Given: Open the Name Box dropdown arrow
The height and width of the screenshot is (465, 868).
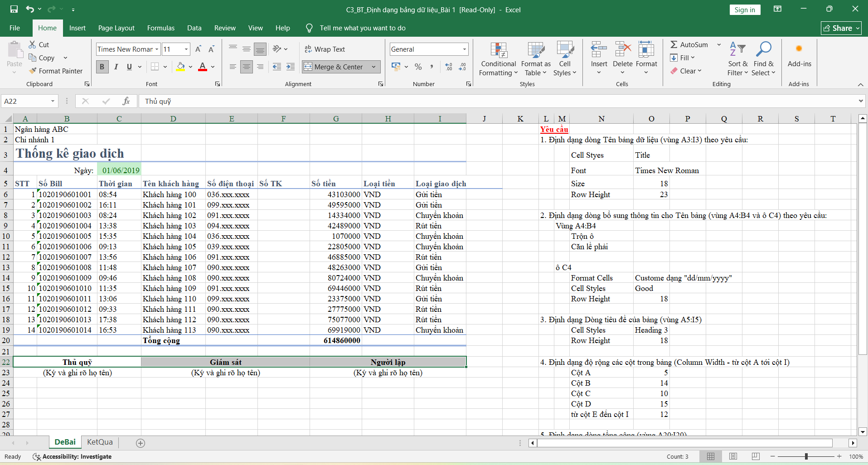Looking at the screenshot, I should click(53, 101).
